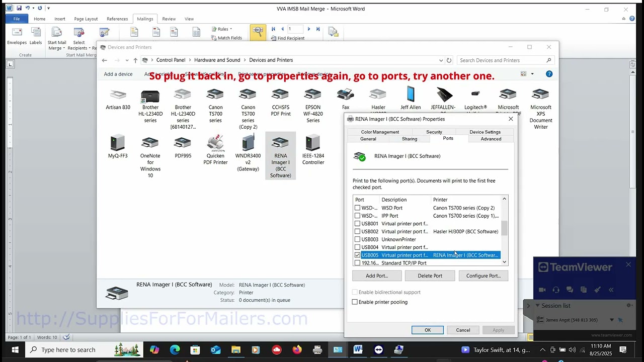This screenshot has height=362, width=644.
Task: Select the PDF995 printer icon
Action: 183,143
